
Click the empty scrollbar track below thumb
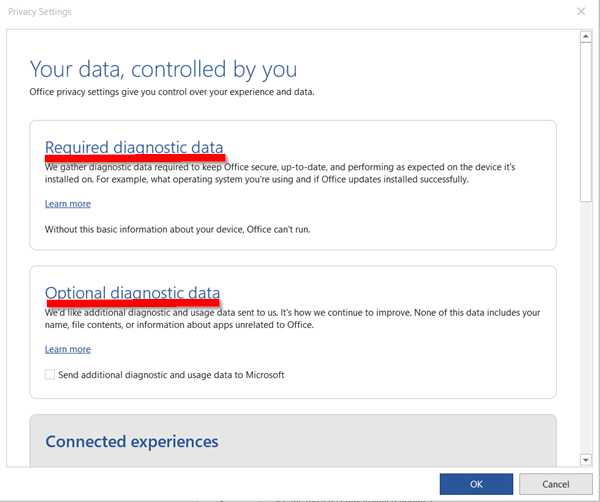point(586,330)
